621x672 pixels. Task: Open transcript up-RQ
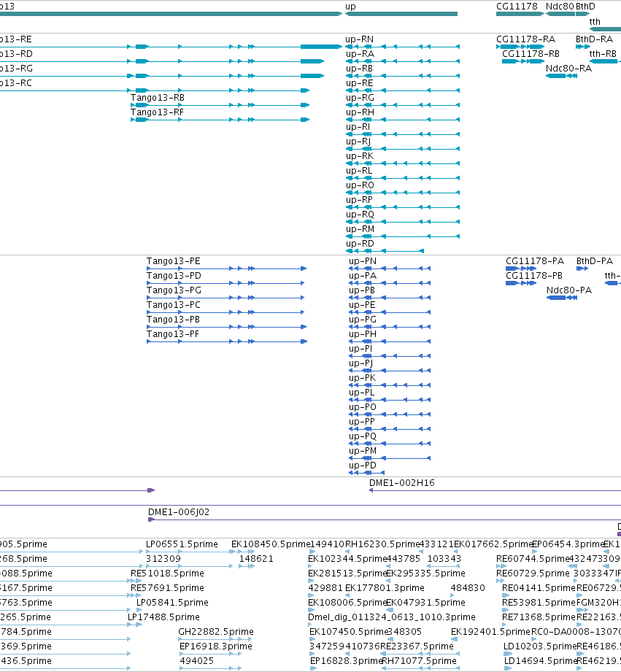[360, 215]
